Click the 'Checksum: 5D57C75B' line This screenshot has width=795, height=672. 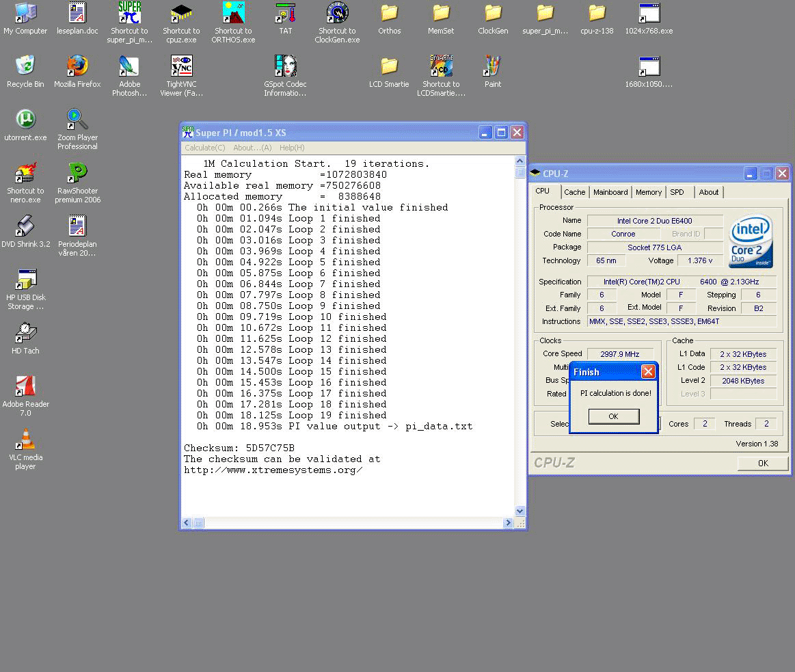(x=239, y=448)
